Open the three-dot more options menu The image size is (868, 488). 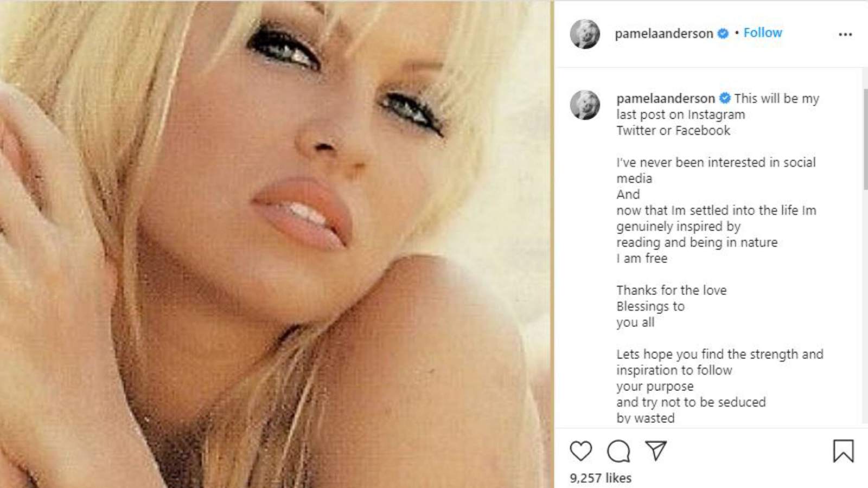tap(845, 34)
